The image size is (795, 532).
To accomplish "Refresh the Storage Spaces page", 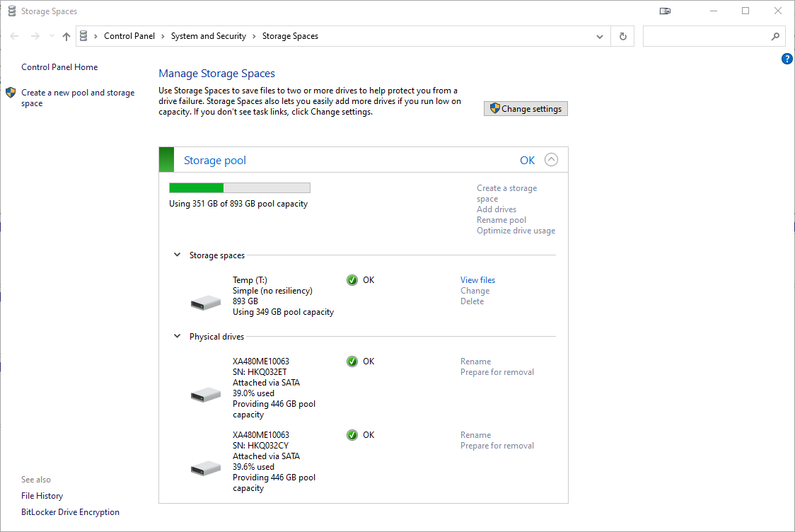I will click(623, 37).
